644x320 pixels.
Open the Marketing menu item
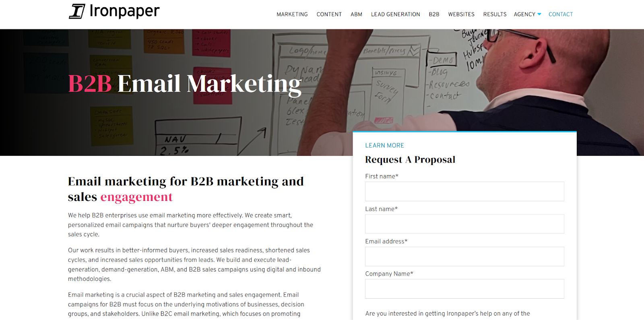292,14
